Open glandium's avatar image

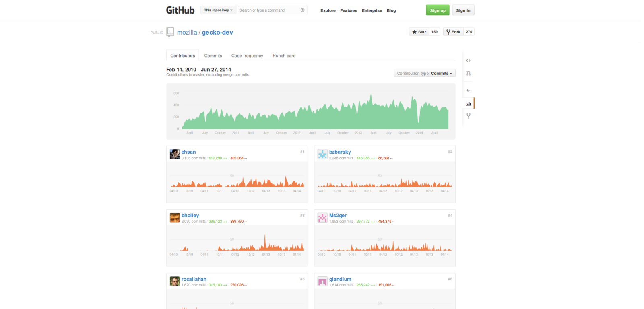322,281
